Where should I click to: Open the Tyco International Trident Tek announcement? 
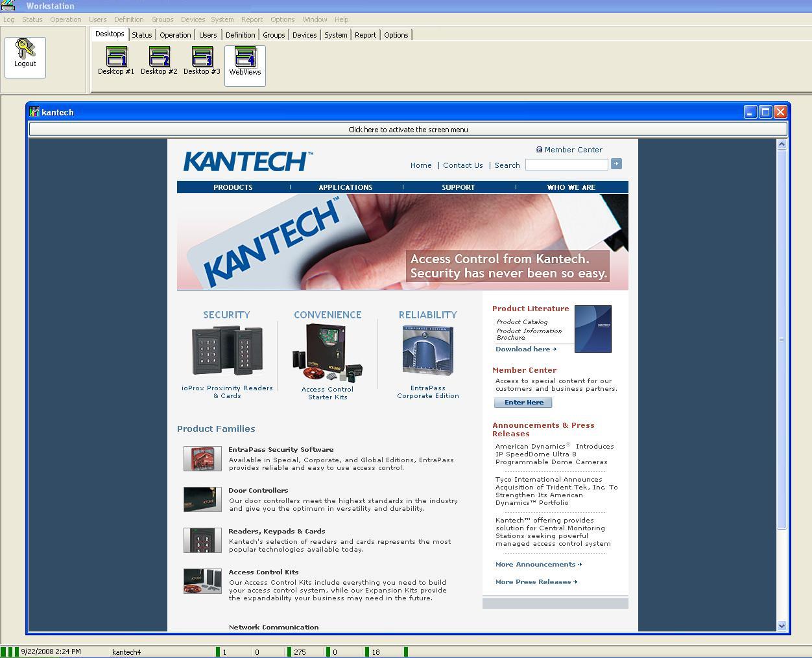coord(556,491)
